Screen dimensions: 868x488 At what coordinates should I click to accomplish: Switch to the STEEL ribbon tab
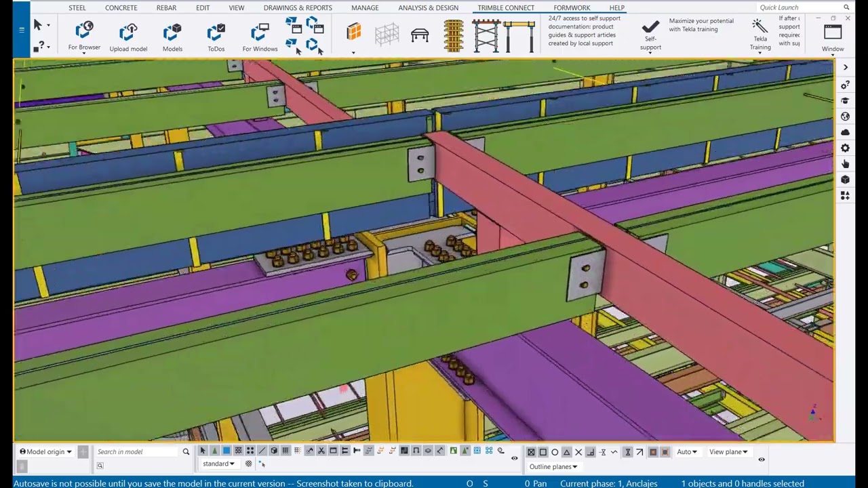coord(77,7)
